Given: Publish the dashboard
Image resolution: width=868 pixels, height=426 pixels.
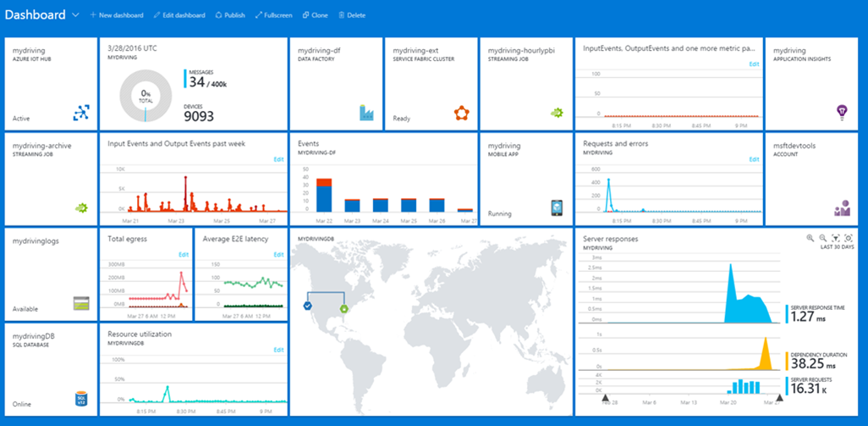Looking at the screenshot, I should 230,15.
